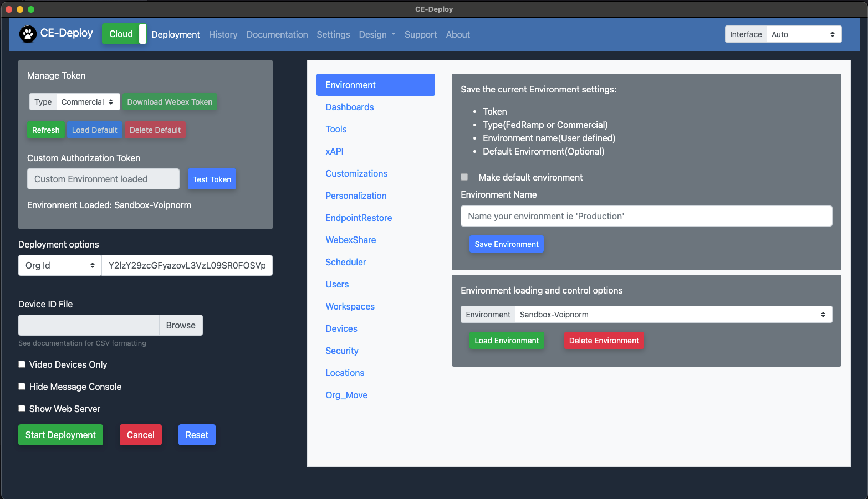Open the Design menu in navbar
The height and width of the screenshot is (499, 868).
coord(377,34)
